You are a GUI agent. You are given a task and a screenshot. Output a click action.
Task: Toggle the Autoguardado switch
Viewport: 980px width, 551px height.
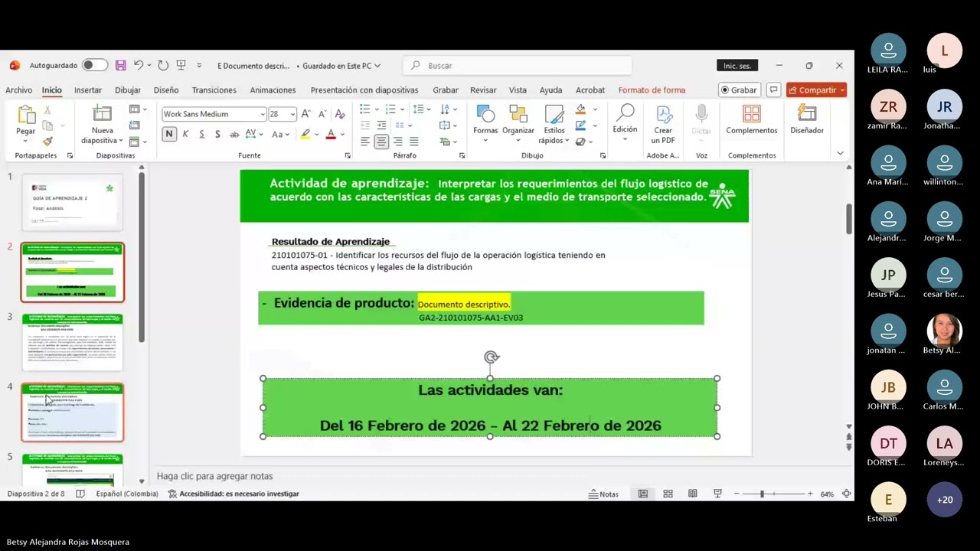point(95,66)
